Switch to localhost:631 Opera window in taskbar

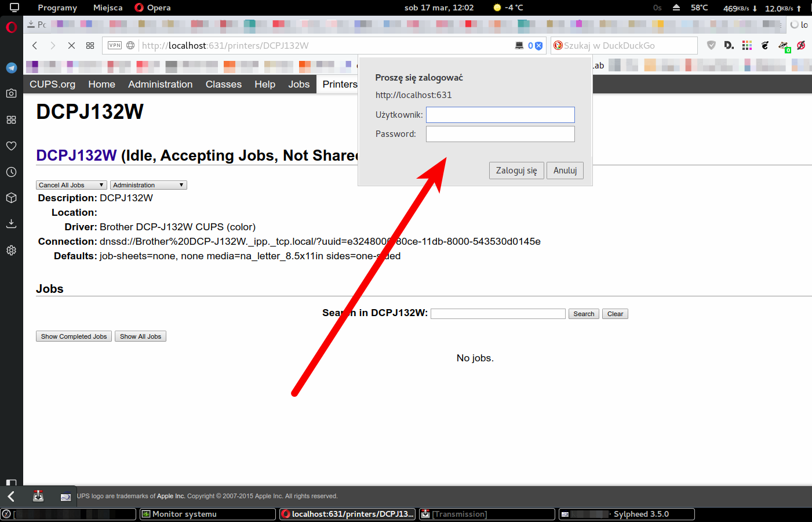click(347, 514)
